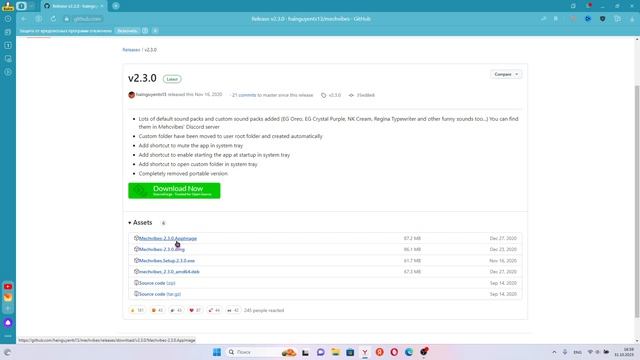Dismiss the protection notification bar

point(155,31)
